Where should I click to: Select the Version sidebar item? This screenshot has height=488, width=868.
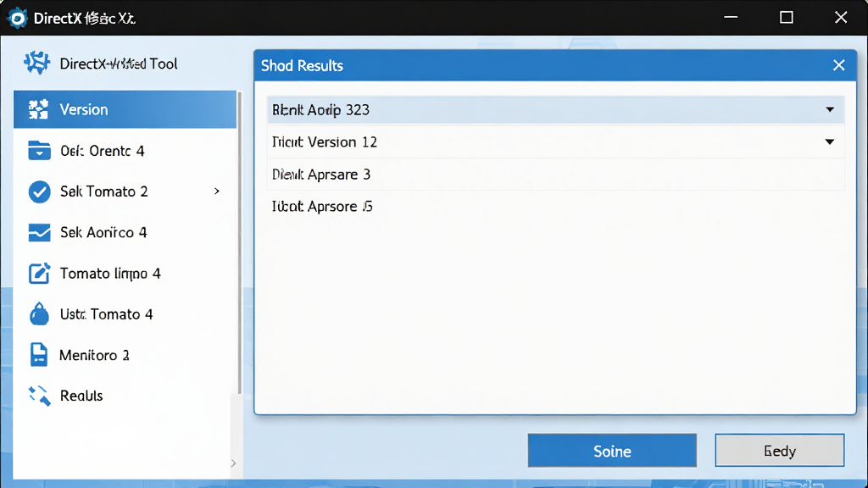(125, 109)
